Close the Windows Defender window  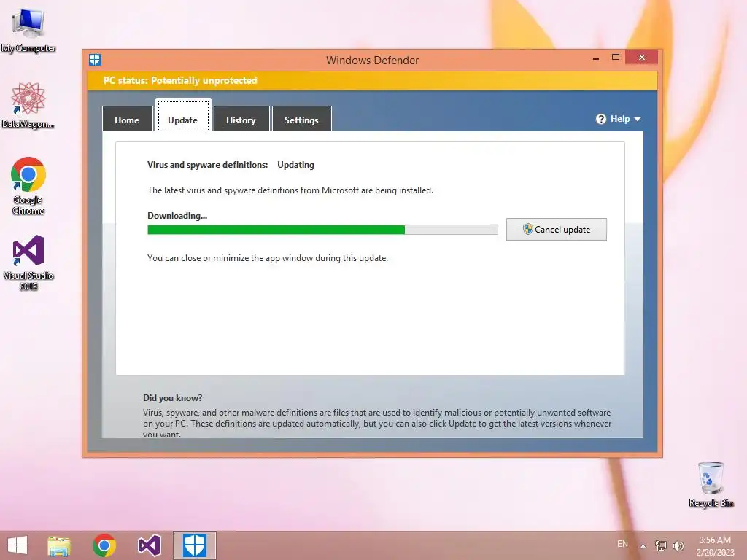tap(642, 58)
